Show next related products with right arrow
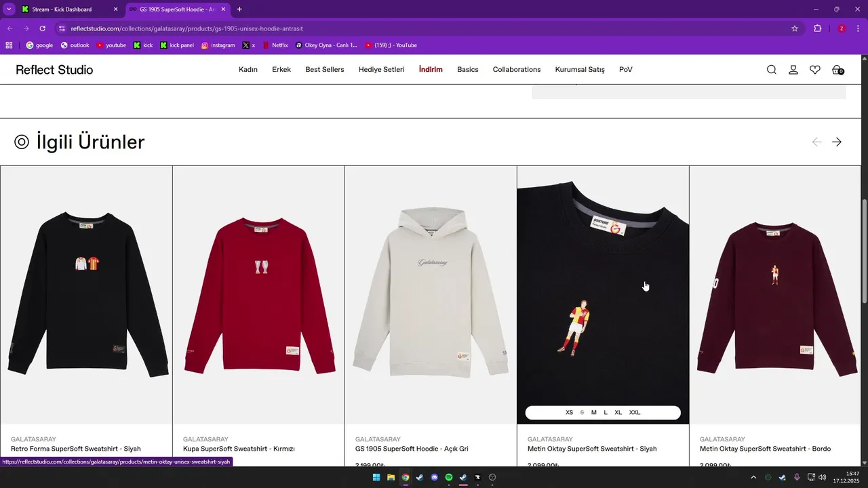Viewport: 868px width, 488px height. point(837,142)
